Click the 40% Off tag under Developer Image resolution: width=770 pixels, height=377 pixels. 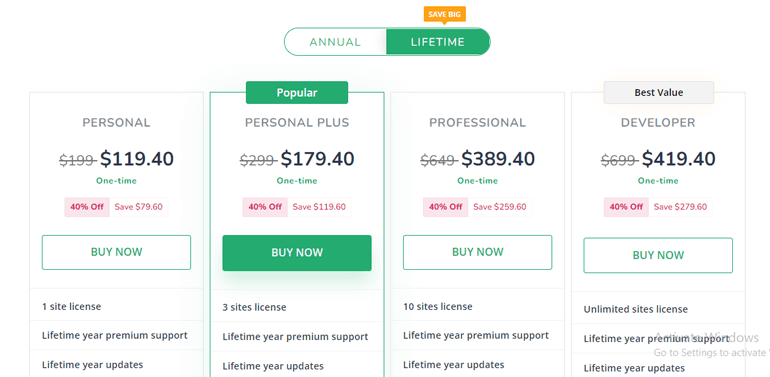pos(626,207)
